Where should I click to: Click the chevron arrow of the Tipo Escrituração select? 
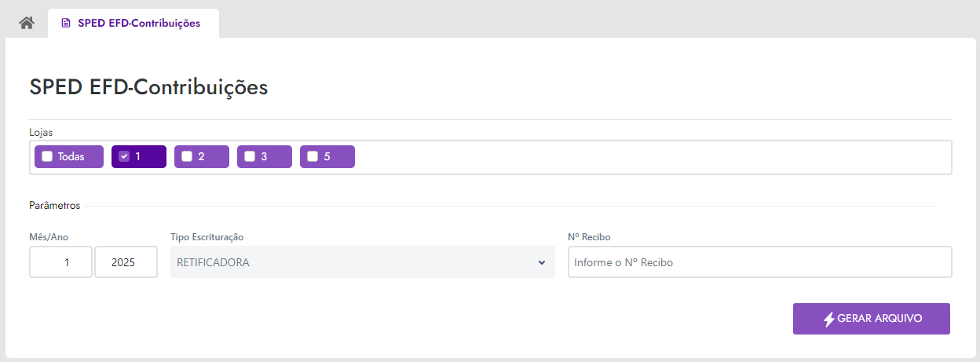542,262
